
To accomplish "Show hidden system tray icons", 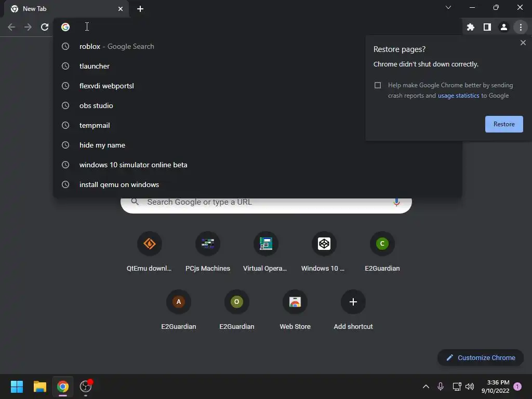I will [426, 387].
